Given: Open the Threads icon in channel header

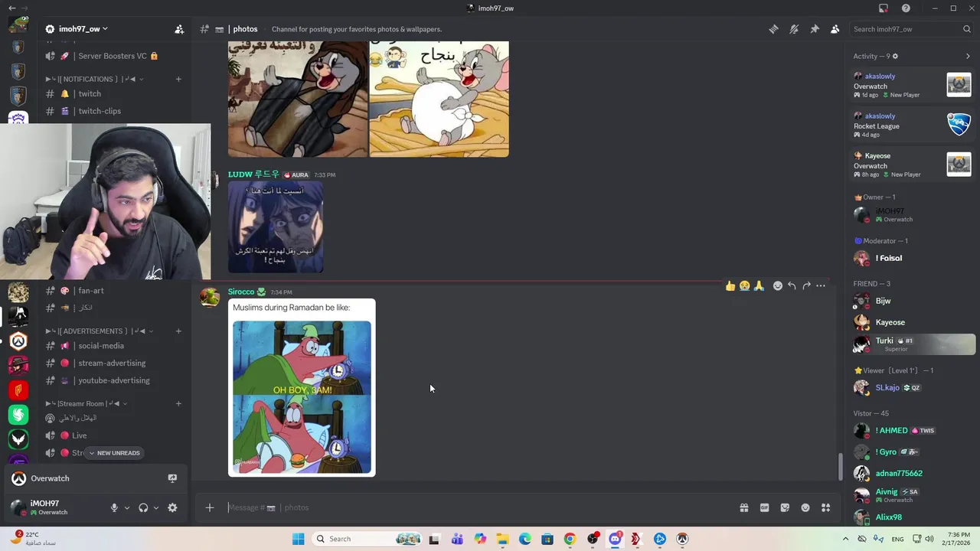Looking at the screenshot, I should 774,29.
